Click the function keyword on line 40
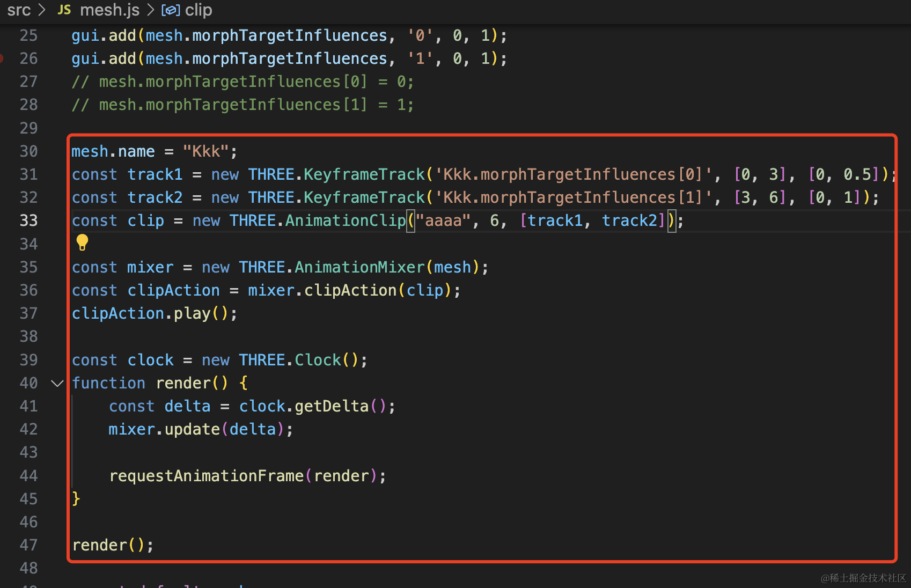Viewport: 911px width, 588px height. (108, 383)
